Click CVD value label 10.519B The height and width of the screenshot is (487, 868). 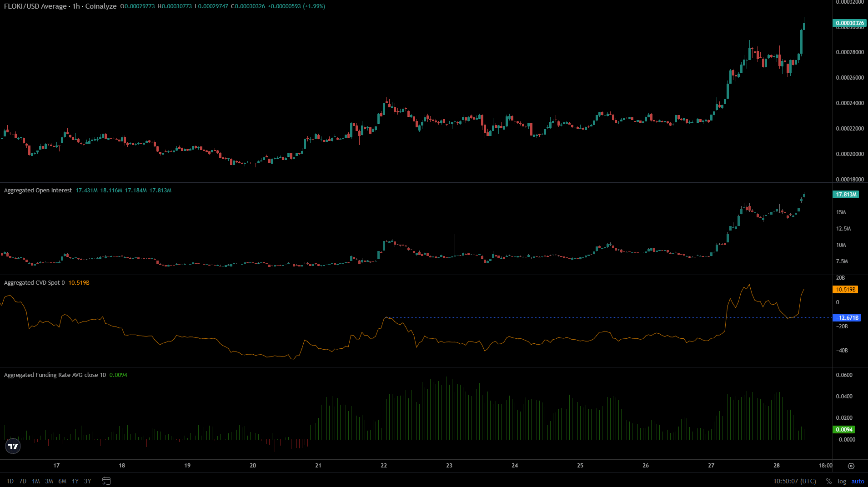coord(845,290)
